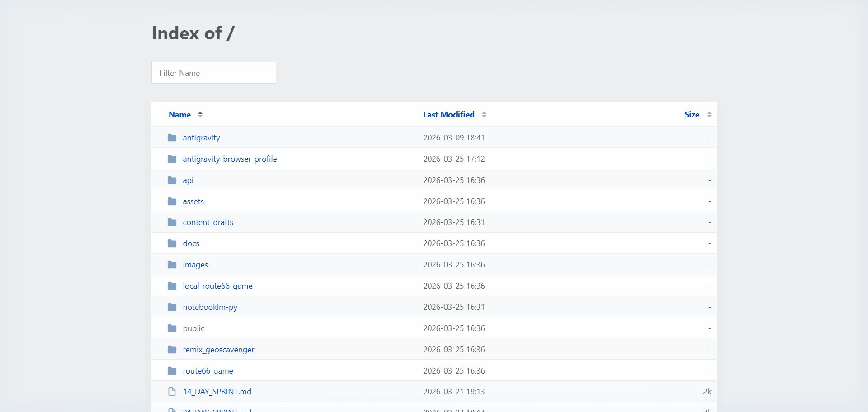Click the folder icon next to docs
The width and height of the screenshot is (868, 412).
tap(172, 243)
